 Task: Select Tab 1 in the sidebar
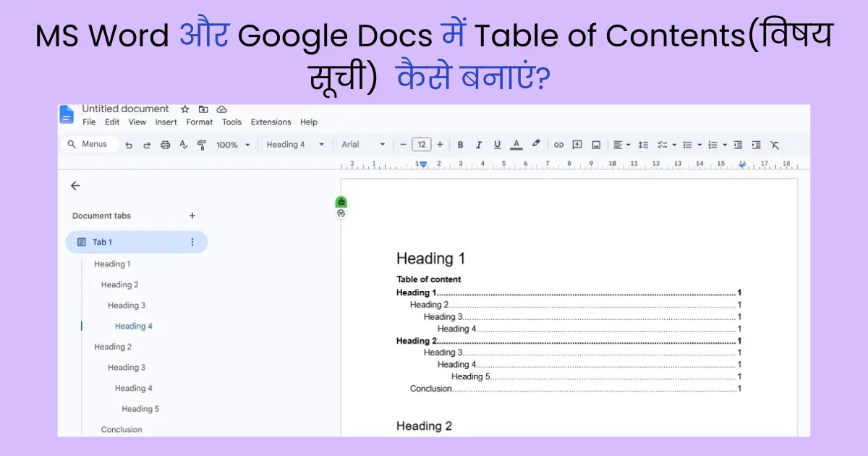tap(137, 242)
